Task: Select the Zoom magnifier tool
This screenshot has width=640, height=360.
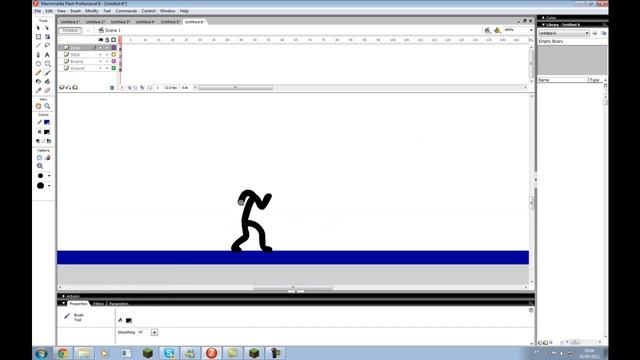Action: 47,106
